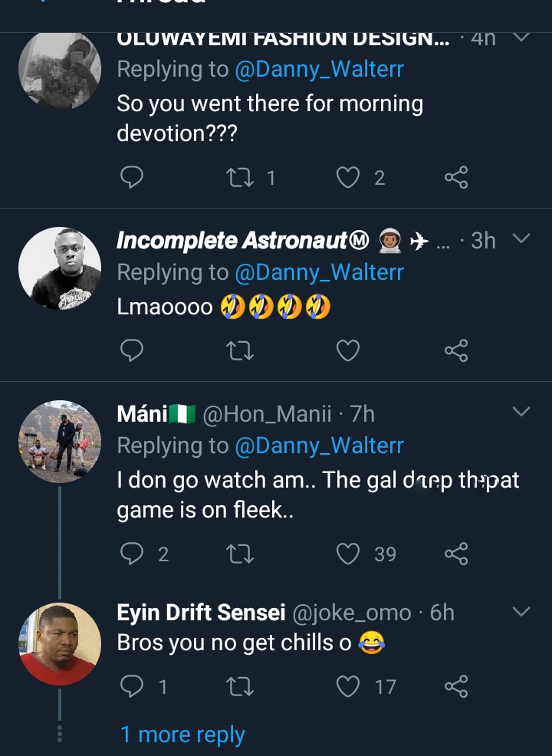Open options chevron on Incomplete Astronaut's tweet
The height and width of the screenshot is (756, 552).
521,239
